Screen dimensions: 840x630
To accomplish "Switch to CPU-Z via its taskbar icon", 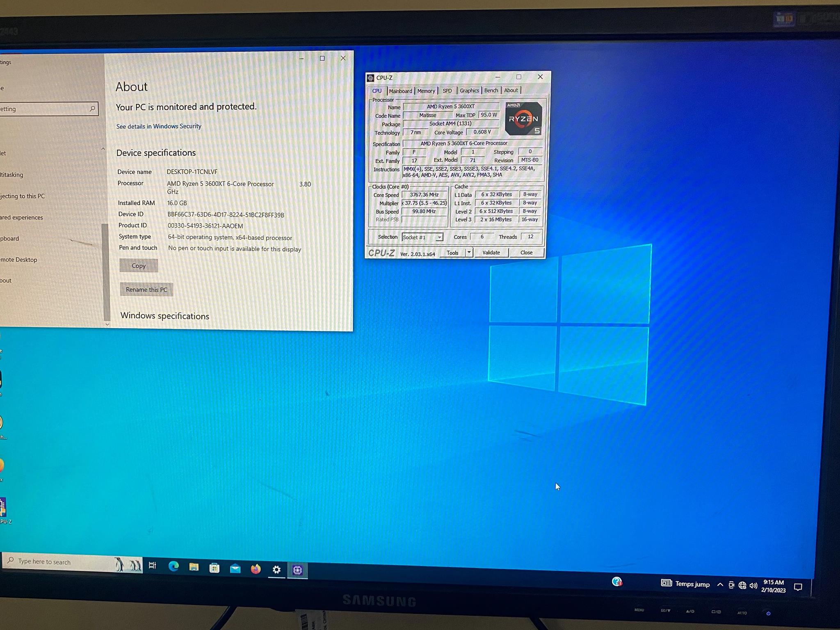I will pyautogui.click(x=298, y=570).
